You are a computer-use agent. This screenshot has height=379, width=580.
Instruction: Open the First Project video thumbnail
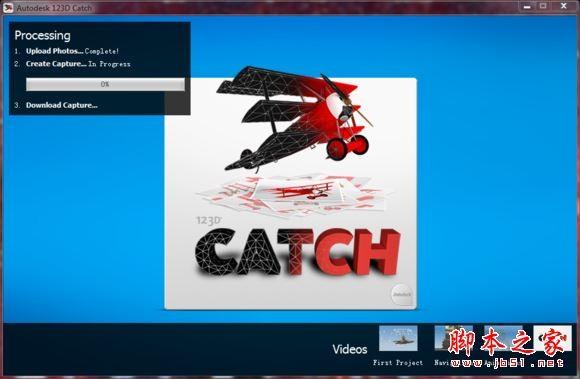point(398,338)
